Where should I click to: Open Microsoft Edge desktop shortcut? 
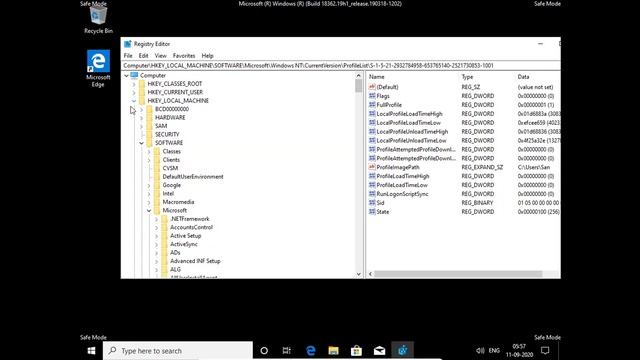pyautogui.click(x=98, y=69)
